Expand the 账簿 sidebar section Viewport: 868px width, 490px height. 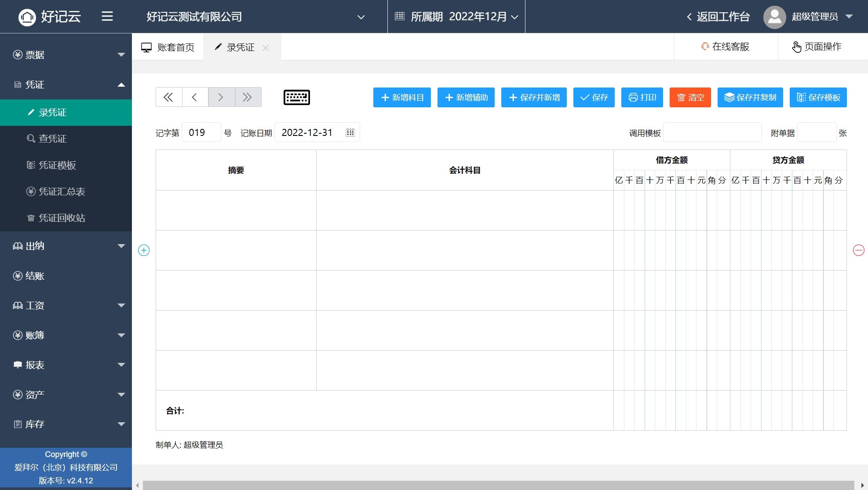click(66, 335)
